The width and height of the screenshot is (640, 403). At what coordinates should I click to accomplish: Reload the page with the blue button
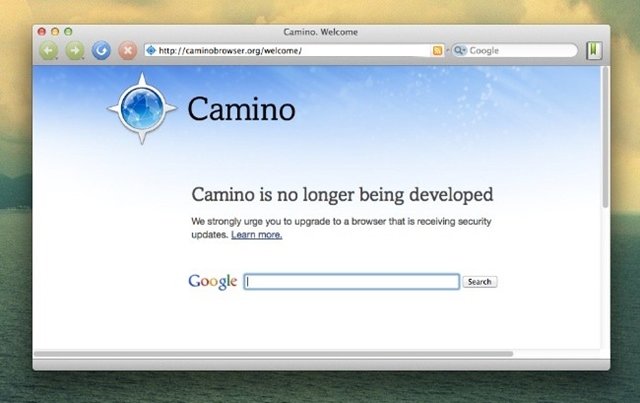coord(101,51)
